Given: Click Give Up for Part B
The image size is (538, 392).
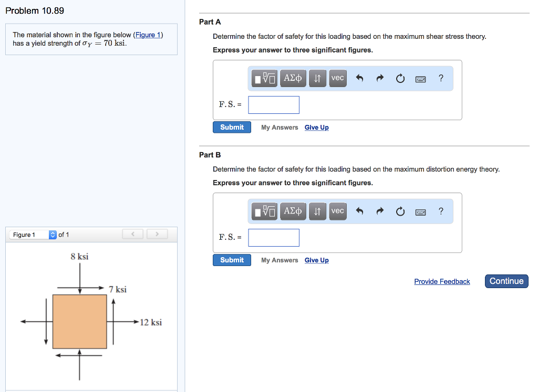Looking at the screenshot, I should pyautogui.click(x=316, y=260).
